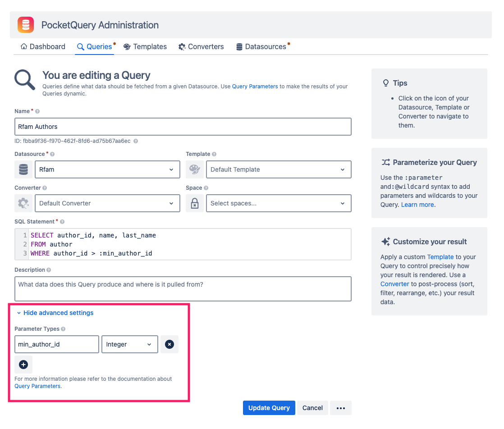
Task: Click the Update Query button
Action: pyautogui.click(x=269, y=408)
